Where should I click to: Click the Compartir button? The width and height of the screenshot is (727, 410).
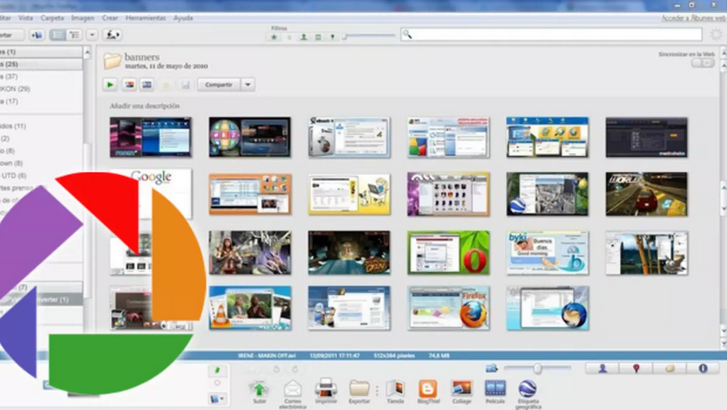click(219, 85)
